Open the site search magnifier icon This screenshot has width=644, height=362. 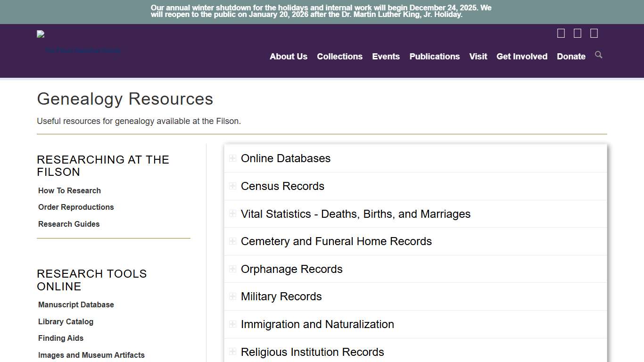click(x=598, y=55)
